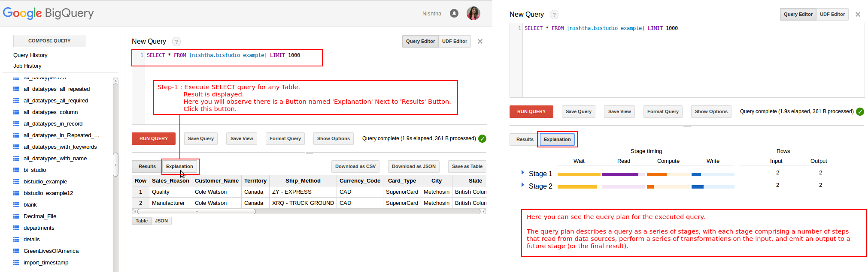
Task: Click table icon for blank
Action: 16,205
